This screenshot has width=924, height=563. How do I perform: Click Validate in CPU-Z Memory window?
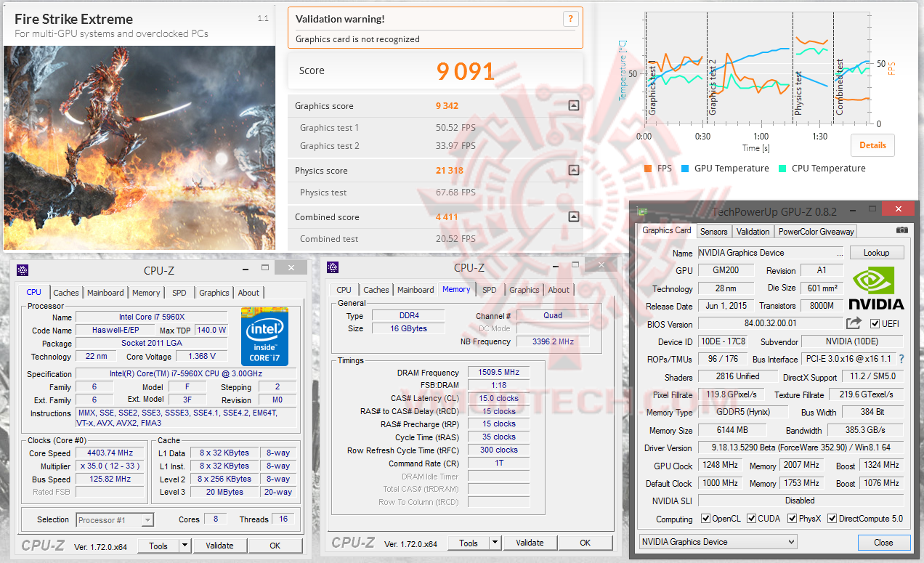530,543
